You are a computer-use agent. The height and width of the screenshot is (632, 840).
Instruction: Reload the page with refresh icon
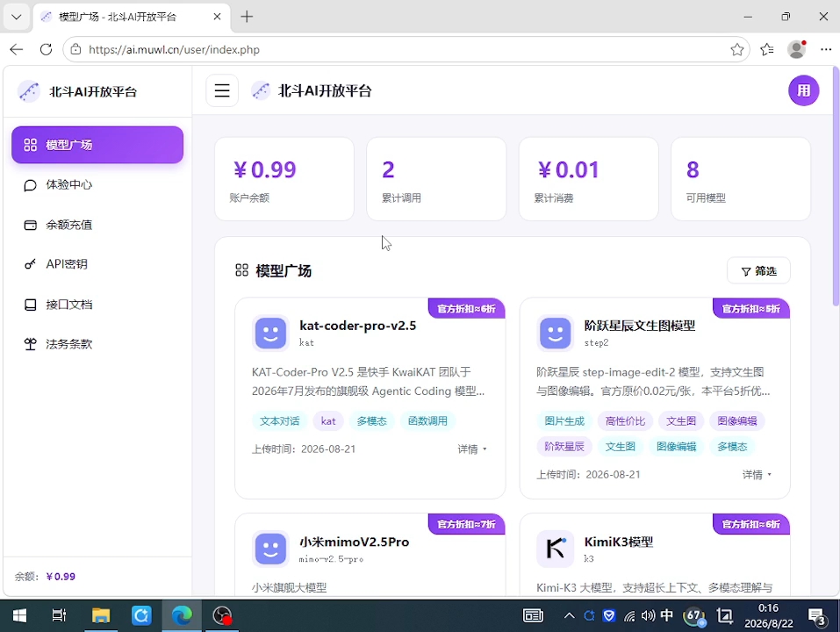click(x=46, y=49)
